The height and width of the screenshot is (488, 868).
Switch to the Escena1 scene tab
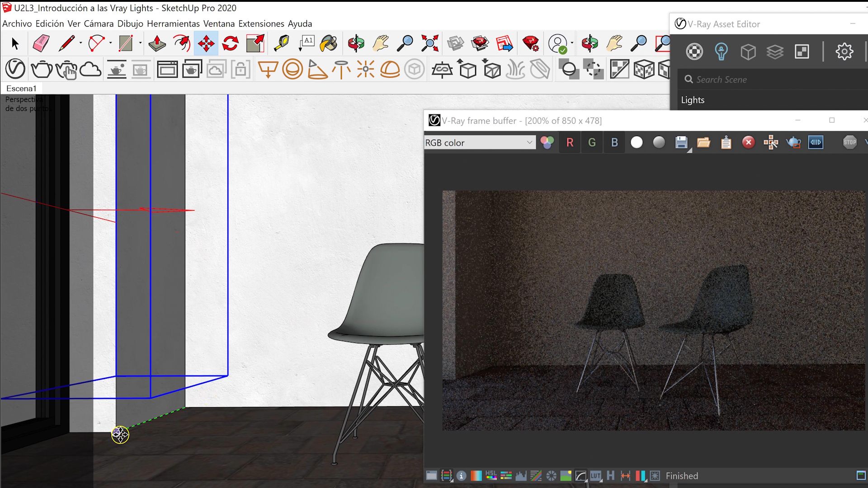[x=21, y=88]
